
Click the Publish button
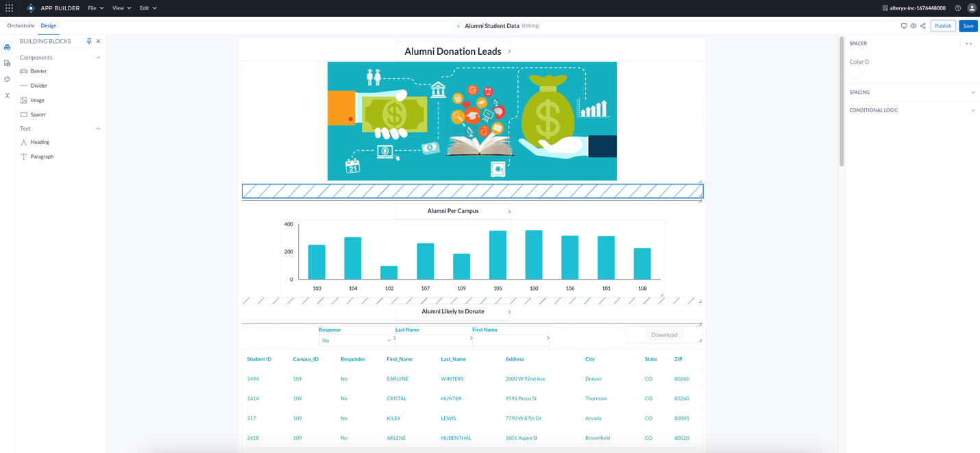coord(943,25)
